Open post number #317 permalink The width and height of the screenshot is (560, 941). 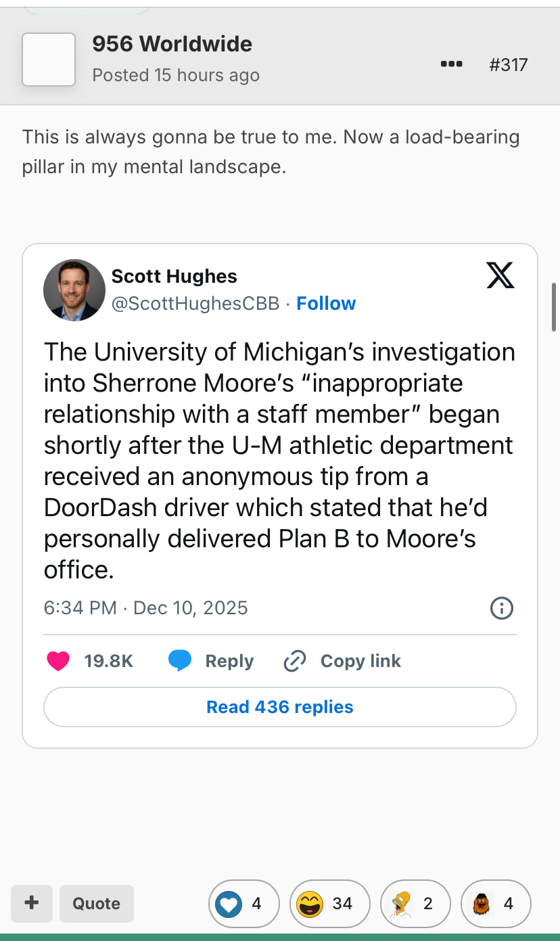[508, 65]
